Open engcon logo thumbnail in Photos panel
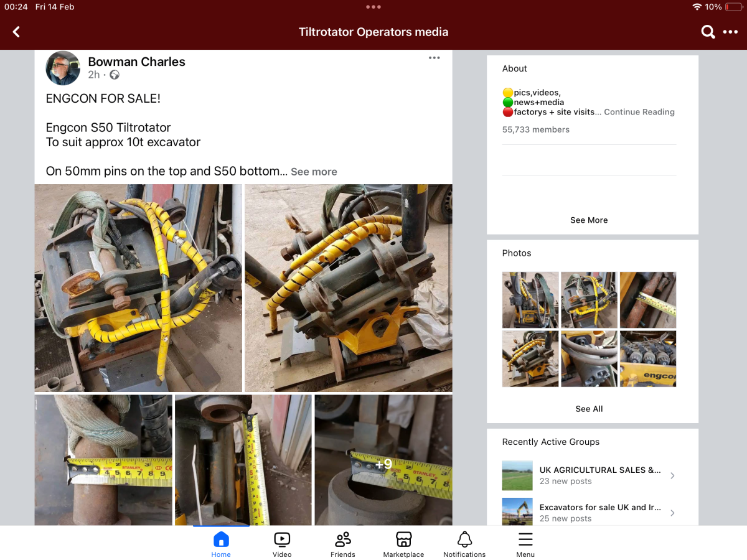747x560 pixels. tap(648, 359)
